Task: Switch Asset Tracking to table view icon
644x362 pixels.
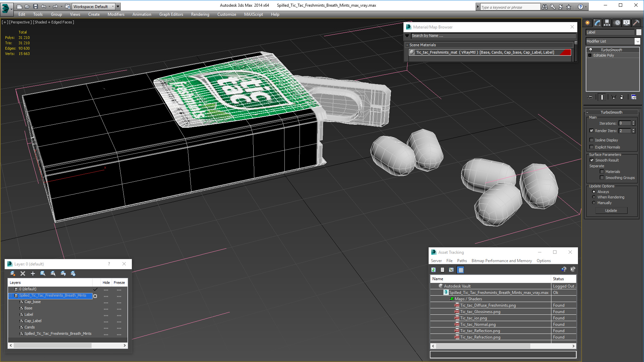Action: [461, 270]
